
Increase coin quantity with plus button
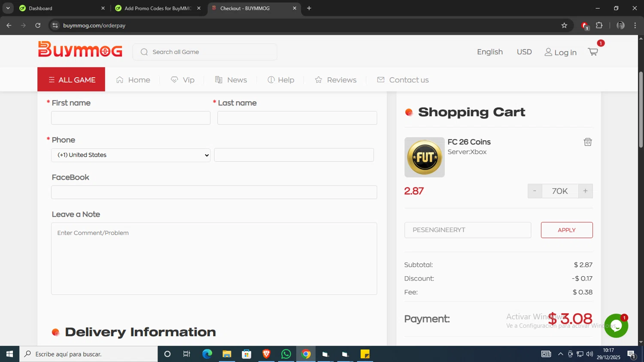(585, 191)
